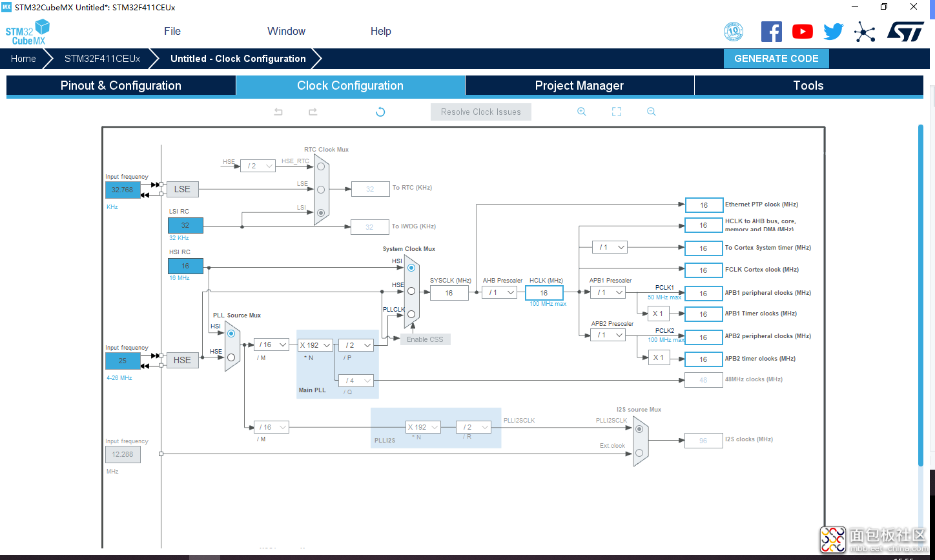Open the Help menu
This screenshot has width=935, height=560.
click(381, 31)
